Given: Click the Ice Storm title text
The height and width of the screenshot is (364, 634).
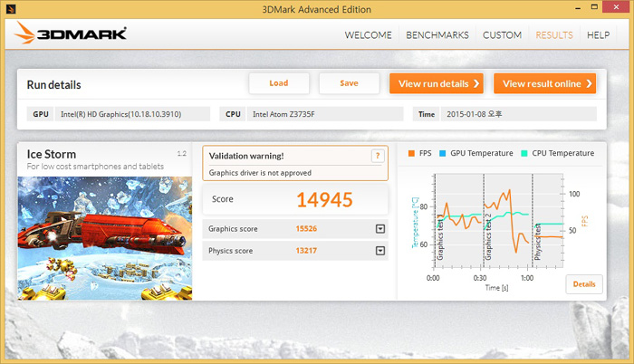Looking at the screenshot, I should click(x=52, y=154).
